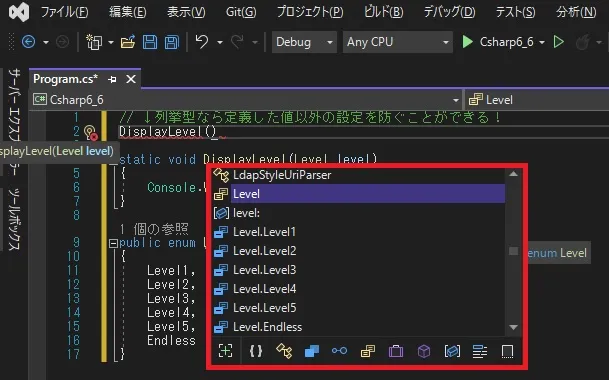Open the 分析(N) menu
The image size is (609, 380).
[x=576, y=12]
